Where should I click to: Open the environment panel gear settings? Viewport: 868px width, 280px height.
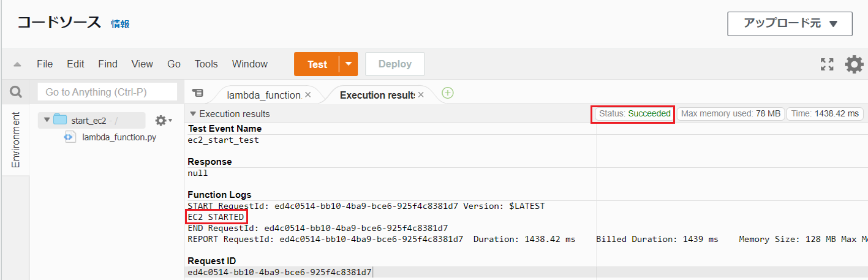(163, 120)
